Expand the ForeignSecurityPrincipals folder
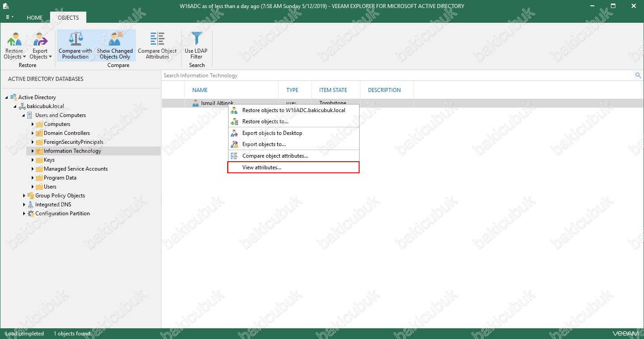Viewport: 644px width, 339px height. click(x=33, y=142)
